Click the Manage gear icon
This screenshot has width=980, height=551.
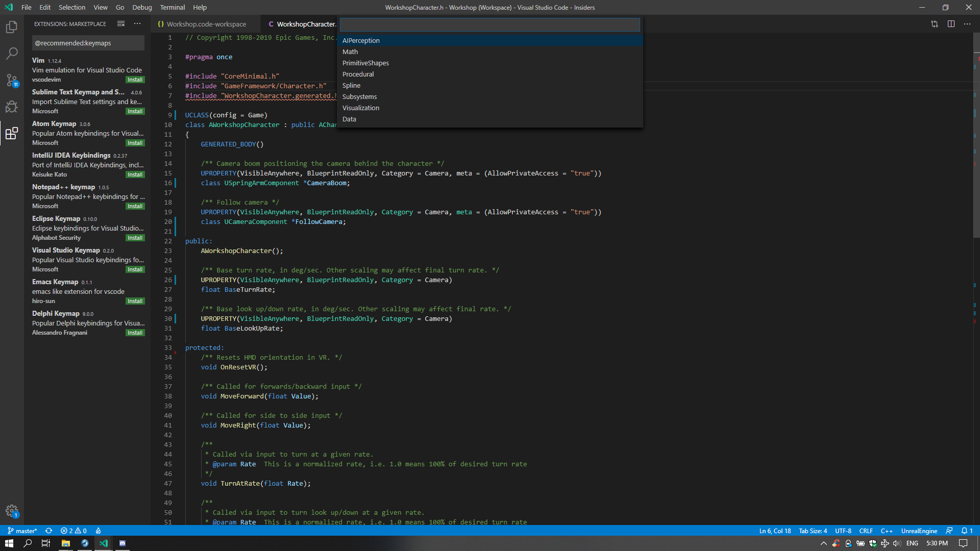pyautogui.click(x=11, y=510)
